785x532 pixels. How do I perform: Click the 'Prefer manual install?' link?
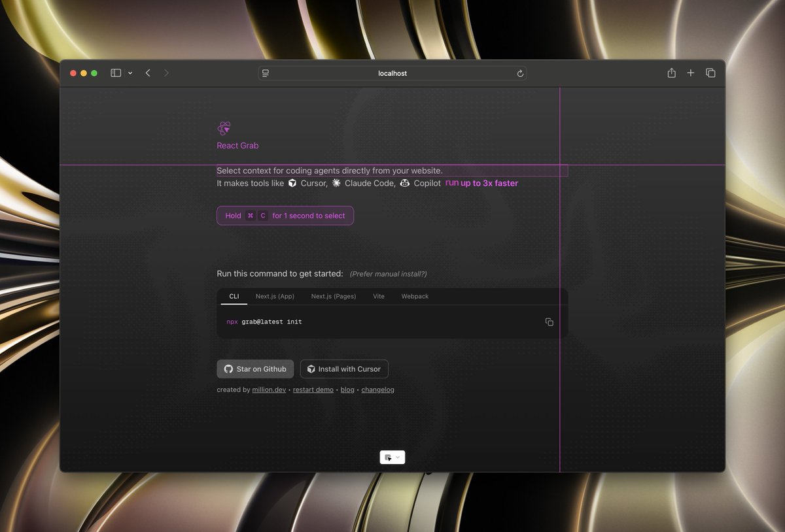point(389,274)
